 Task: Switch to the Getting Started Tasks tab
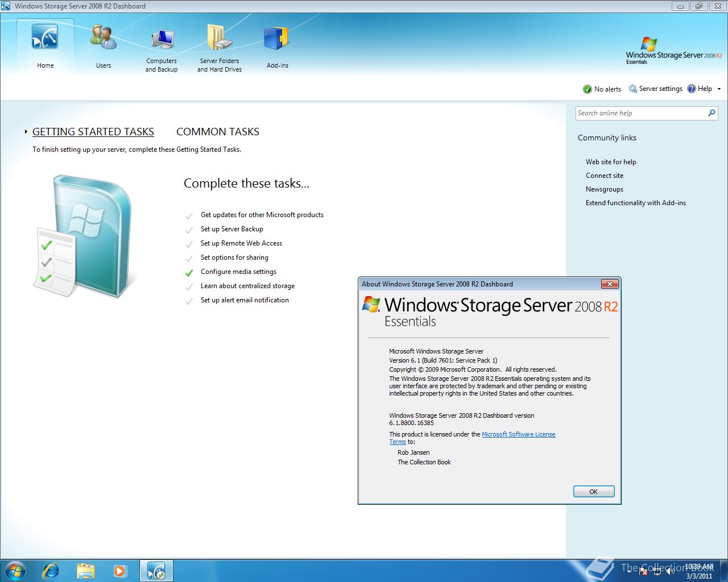(93, 132)
